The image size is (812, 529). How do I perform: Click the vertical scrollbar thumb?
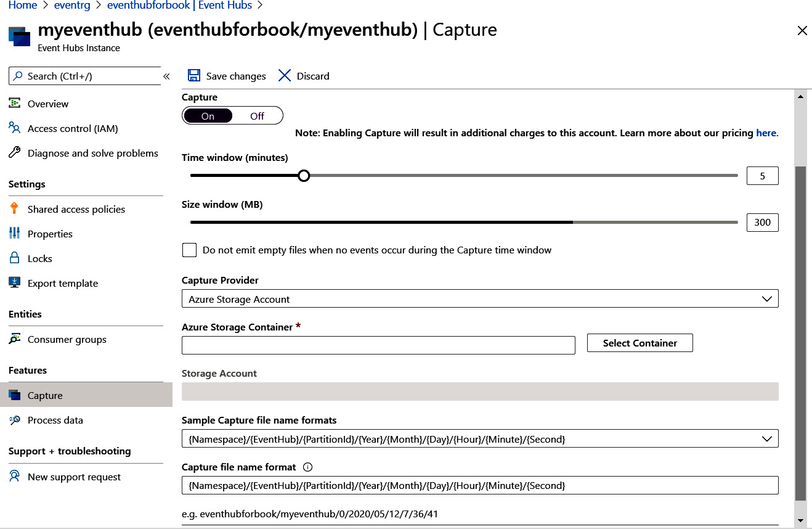point(800,333)
